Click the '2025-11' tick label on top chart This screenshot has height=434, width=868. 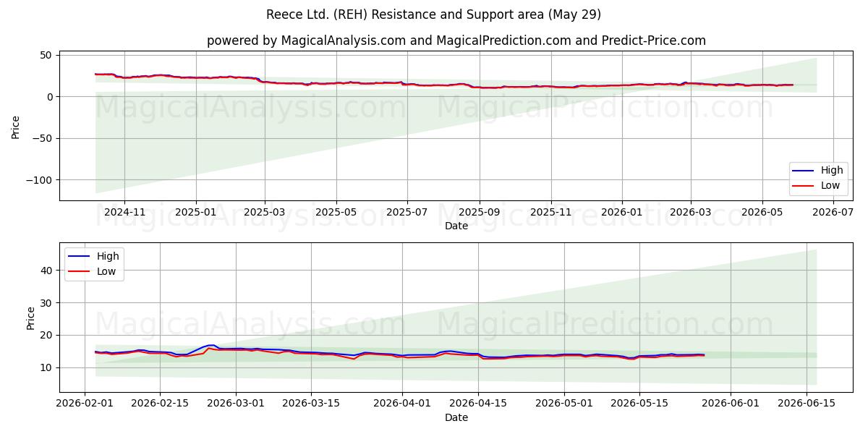[550, 212]
